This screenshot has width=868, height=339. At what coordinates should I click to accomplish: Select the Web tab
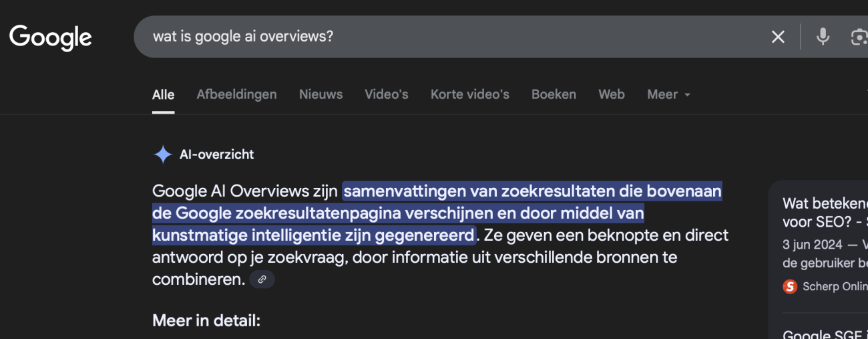tap(611, 94)
